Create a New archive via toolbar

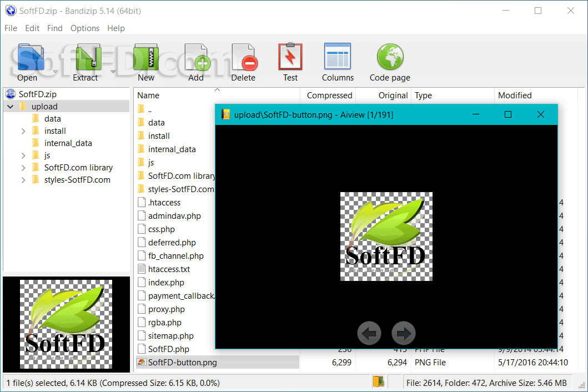[146, 57]
